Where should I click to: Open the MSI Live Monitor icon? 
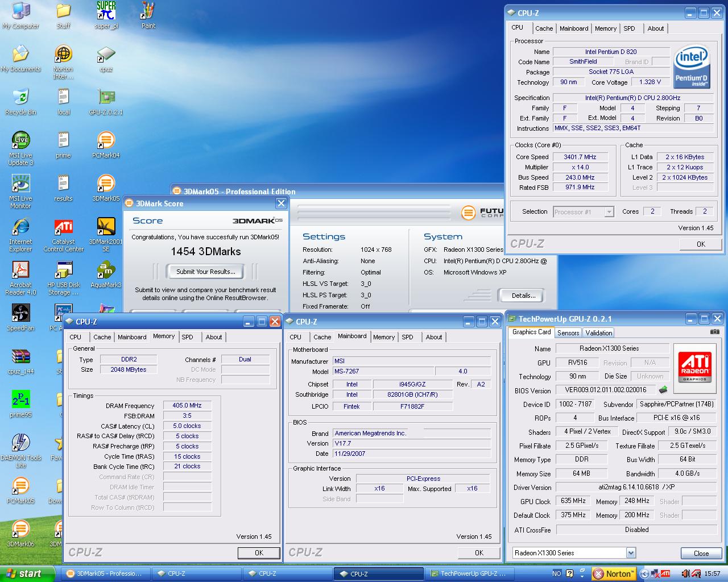coord(20,192)
